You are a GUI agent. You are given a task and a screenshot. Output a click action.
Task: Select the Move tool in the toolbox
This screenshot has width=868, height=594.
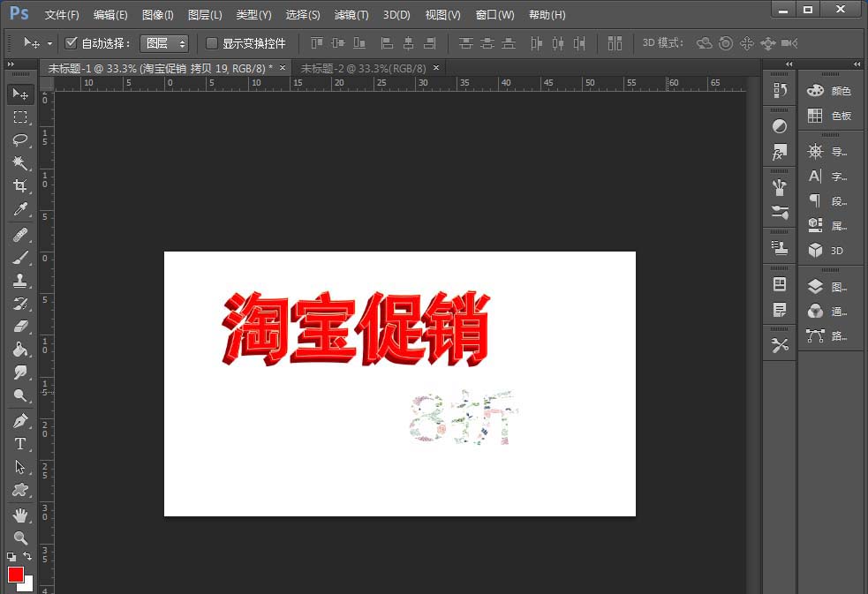point(20,94)
